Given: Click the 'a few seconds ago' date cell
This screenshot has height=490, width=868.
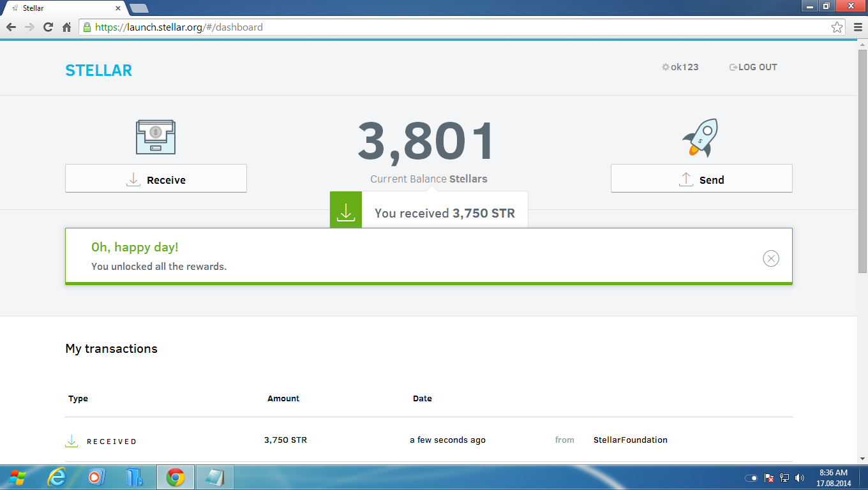Looking at the screenshot, I should click(x=447, y=440).
